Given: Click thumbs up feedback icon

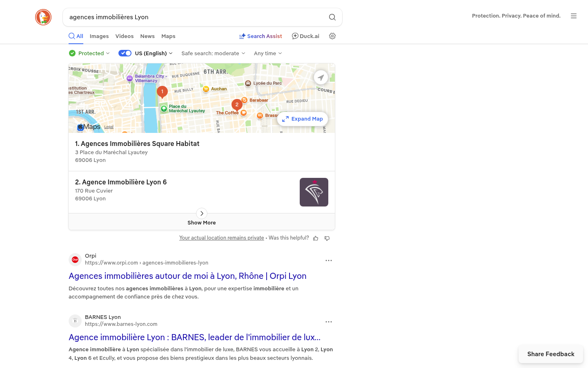Looking at the screenshot, I should pyautogui.click(x=316, y=238).
